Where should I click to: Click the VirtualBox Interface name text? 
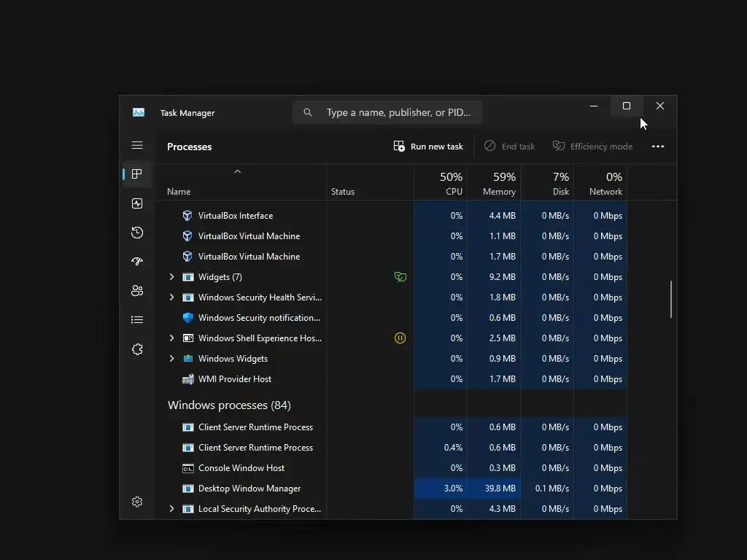pos(236,216)
